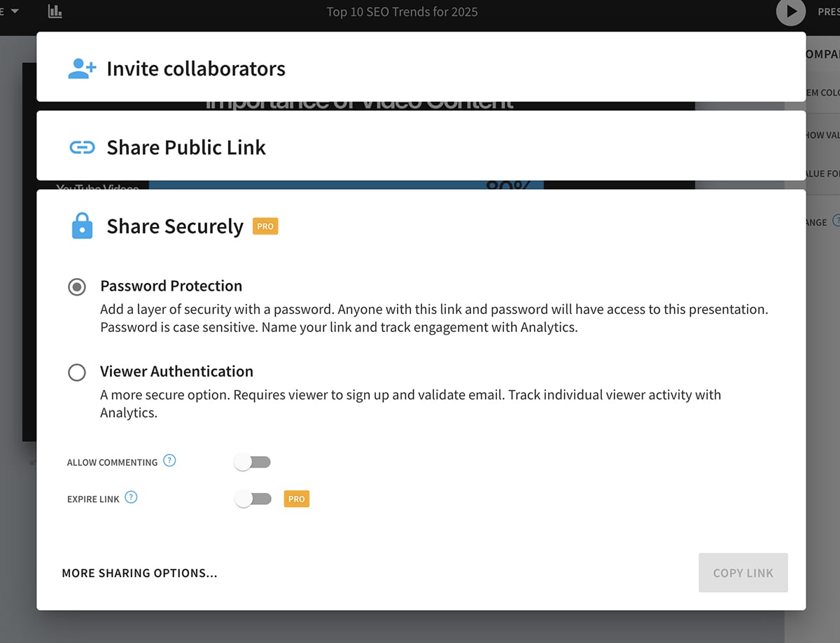This screenshot has height=643, width=840.
Task: Enable the Allow Commenting toggle
Action: coord(253,462)
